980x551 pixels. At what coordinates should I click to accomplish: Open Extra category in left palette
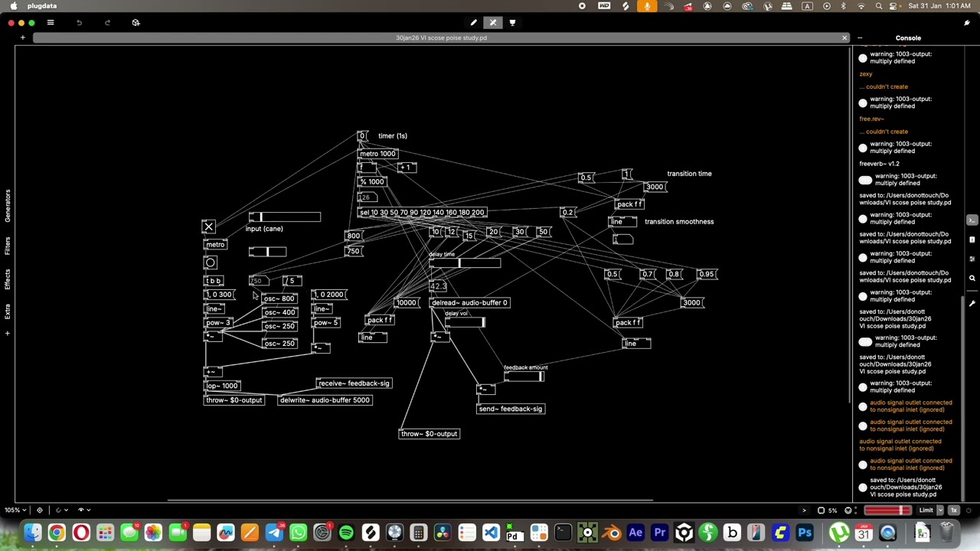(8, 311)
